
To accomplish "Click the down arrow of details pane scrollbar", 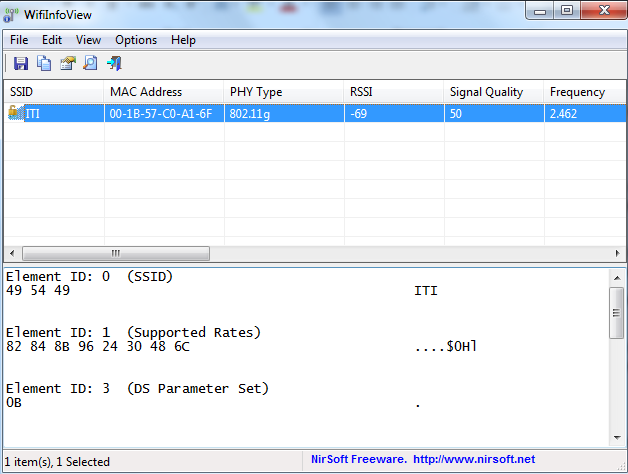I will click(617, 438).
